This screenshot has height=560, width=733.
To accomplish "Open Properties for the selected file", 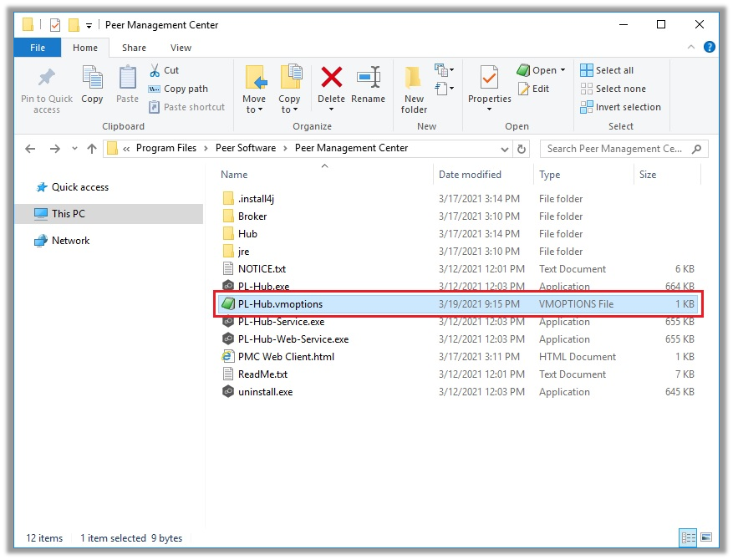I will (489, 88).
